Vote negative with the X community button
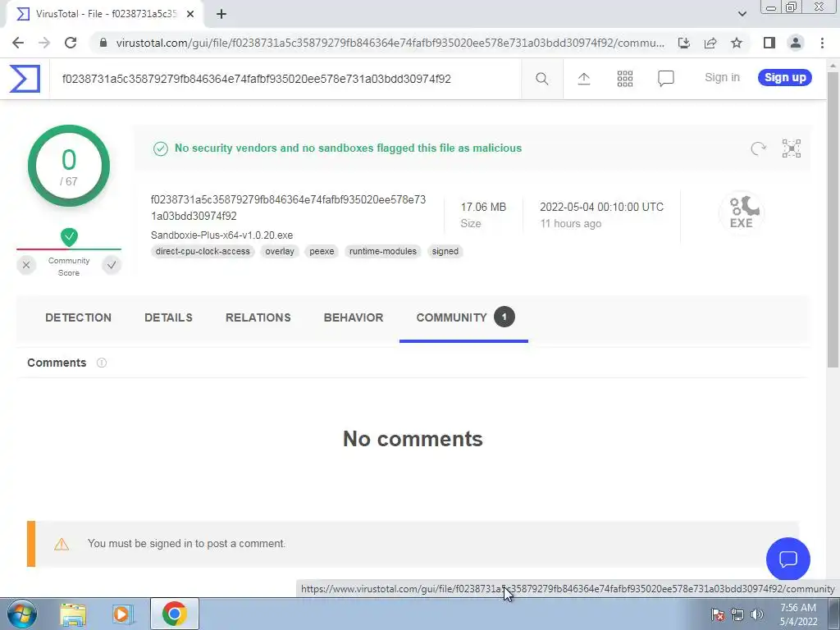Image resolution: width=840 pixels, height=630 pixels. [26, 265]
